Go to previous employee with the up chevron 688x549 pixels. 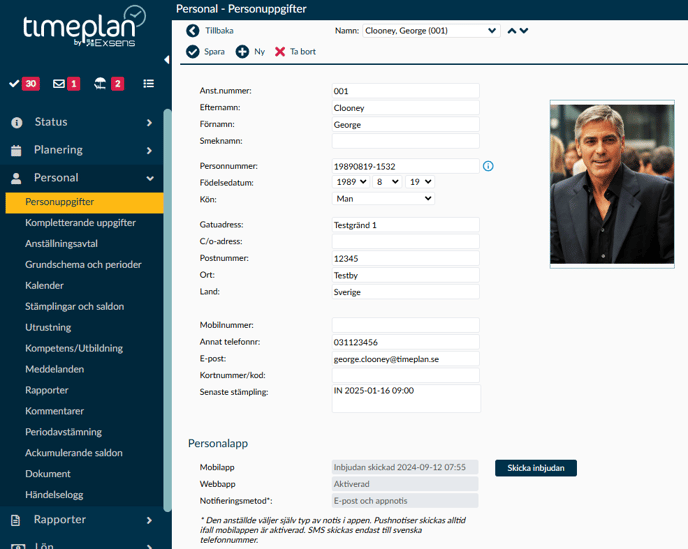click(x=512, y=31)
